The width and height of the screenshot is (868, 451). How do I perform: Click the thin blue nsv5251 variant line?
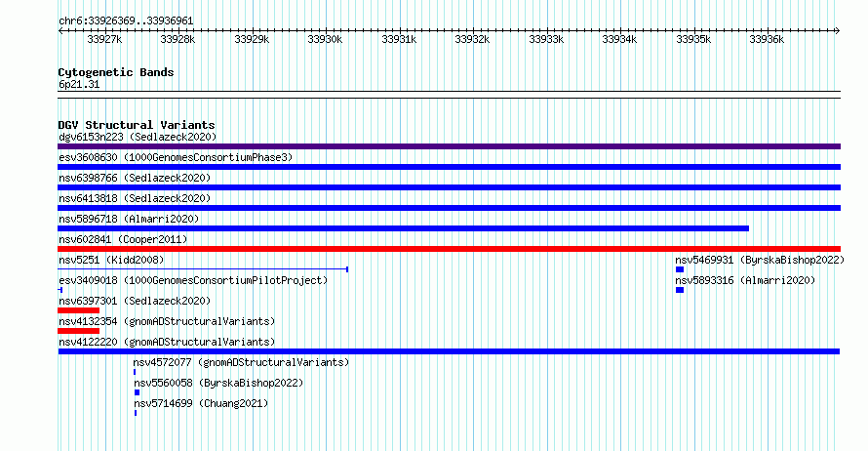(203, 269)
